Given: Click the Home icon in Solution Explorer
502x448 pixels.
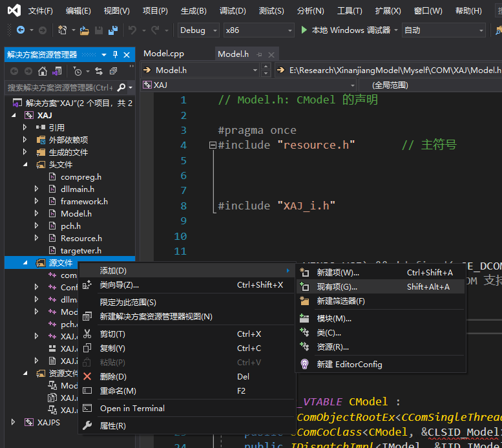Looking at the screenshot, I should (x=43, y=71).
